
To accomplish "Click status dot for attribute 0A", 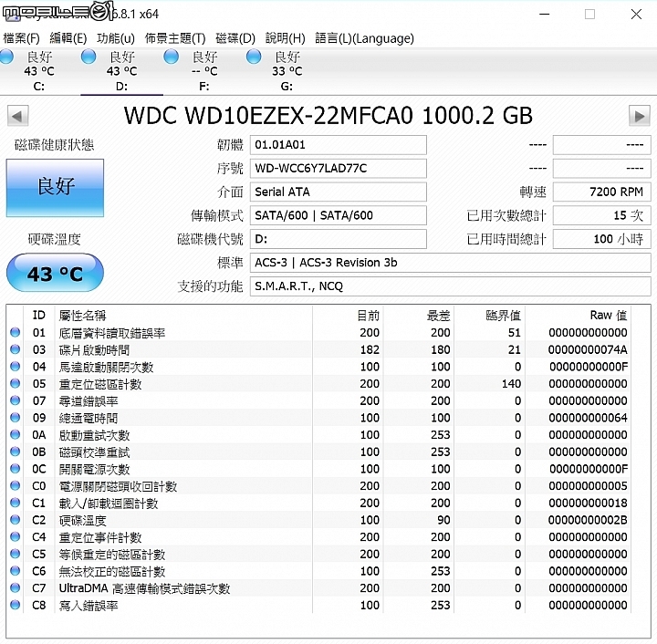I will (16, 434).
